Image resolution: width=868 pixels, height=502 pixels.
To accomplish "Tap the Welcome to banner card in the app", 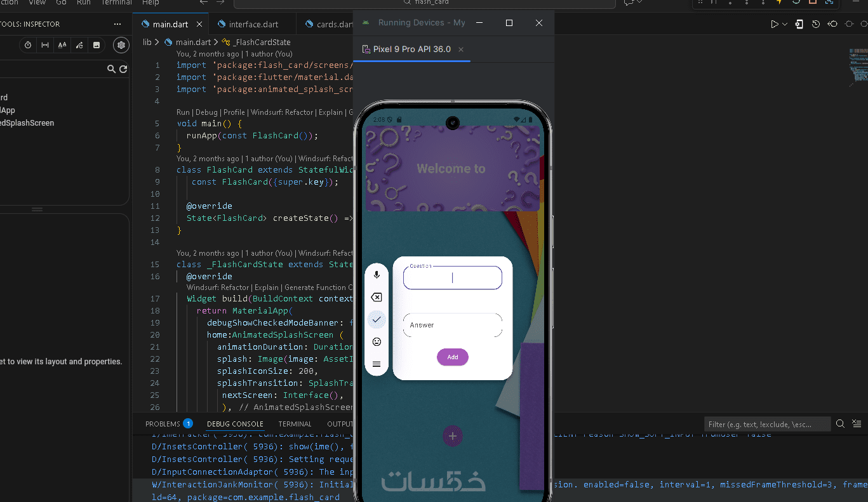I will [453, 169].
